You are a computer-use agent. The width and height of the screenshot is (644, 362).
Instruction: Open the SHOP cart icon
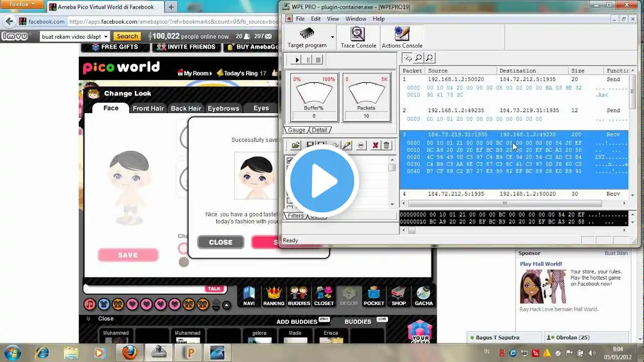click(398, 296)
